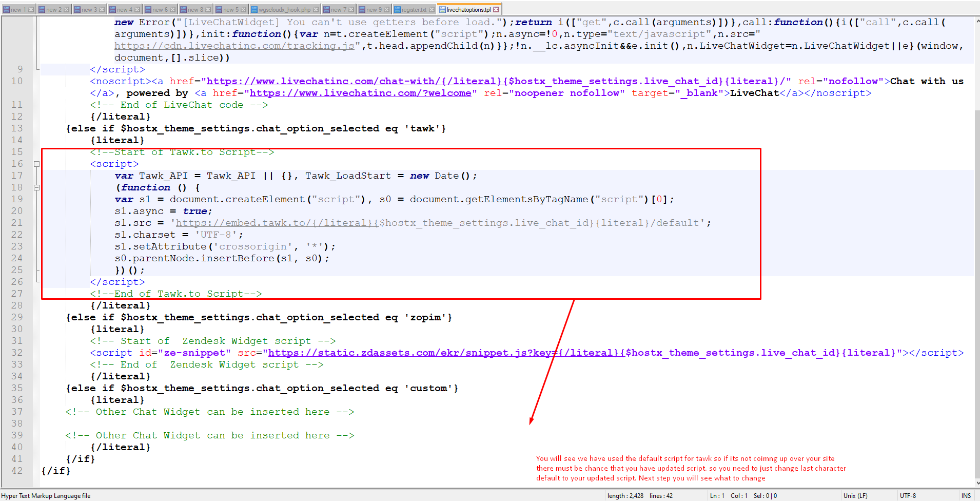
Task: Switch to the wgscloudx_hook.php tab
Action: (x=284, y=10)
